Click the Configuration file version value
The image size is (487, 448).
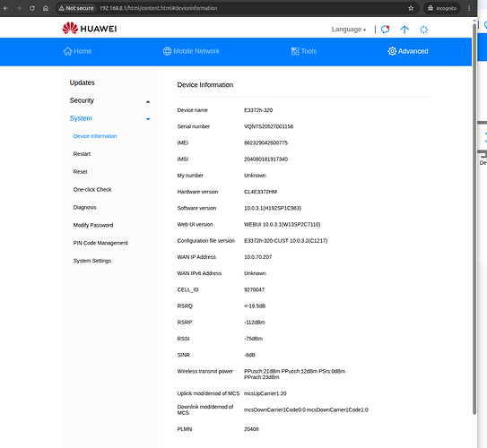point(286,241)
